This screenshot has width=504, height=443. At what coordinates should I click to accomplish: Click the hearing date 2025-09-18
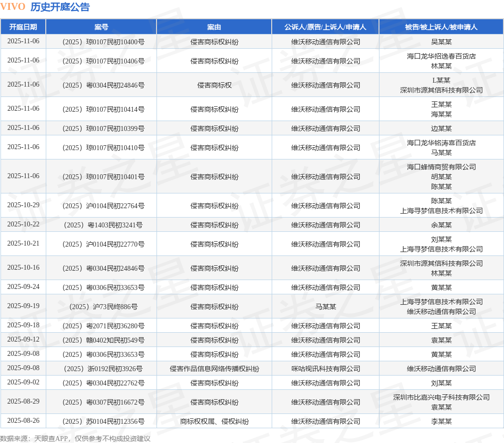tap(23, 325)
